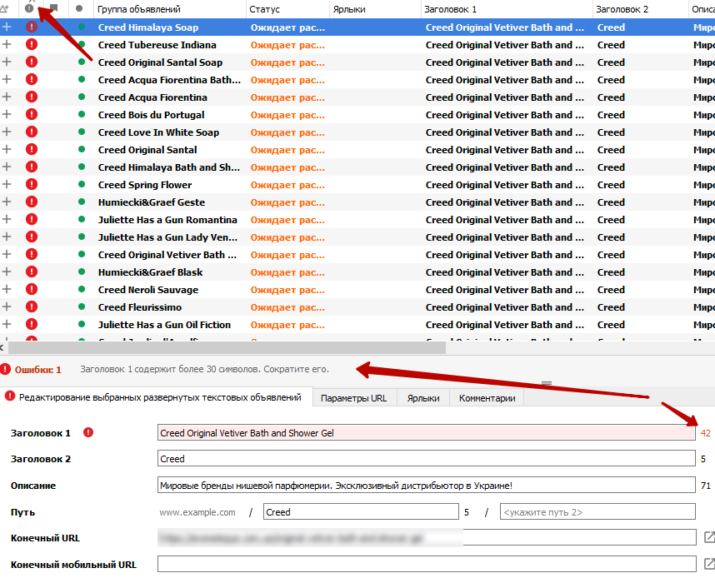Screen dimensions: 715x588
Task: Click into the Описание text field
Action: click(x=427, y=485)
